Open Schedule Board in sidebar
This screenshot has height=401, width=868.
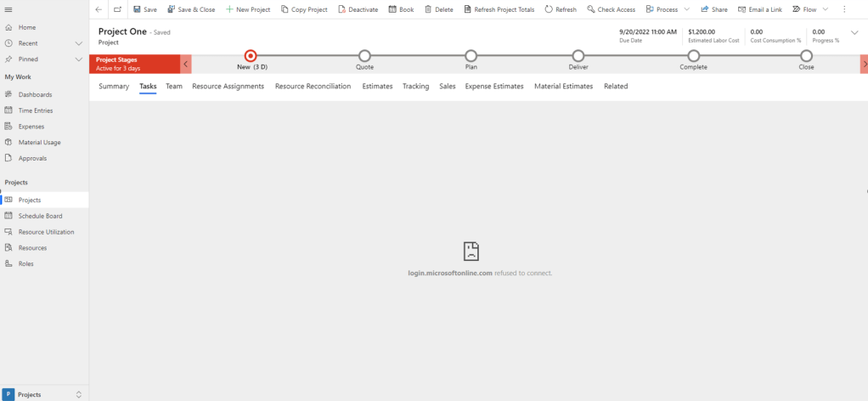40,216
